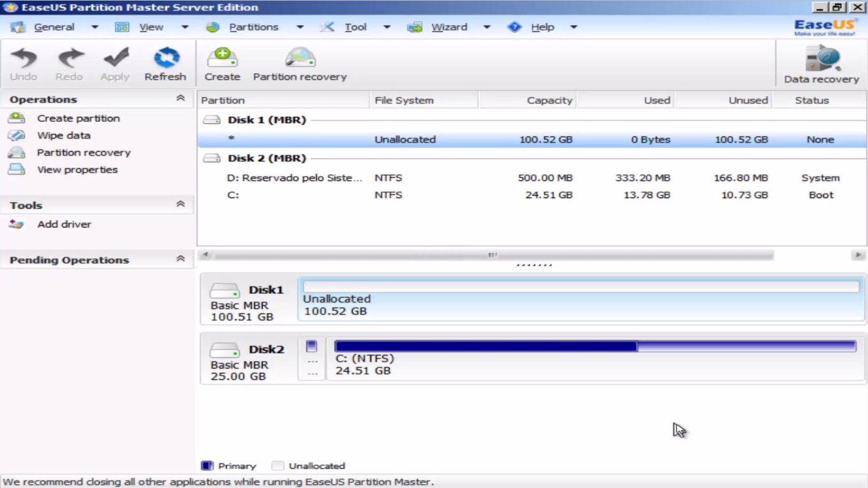This screenshot has width=868, height=488.
Task: Open the General menu
Action: tap(54, 27)
